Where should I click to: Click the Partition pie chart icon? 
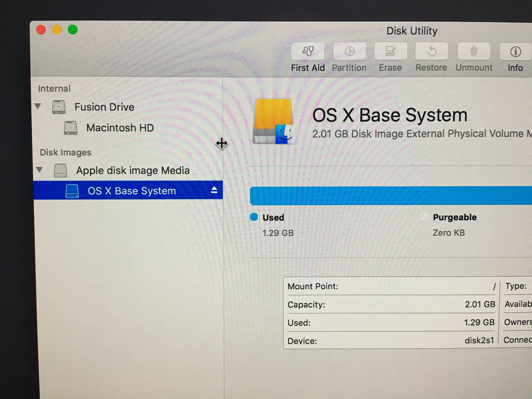point(350,51)
